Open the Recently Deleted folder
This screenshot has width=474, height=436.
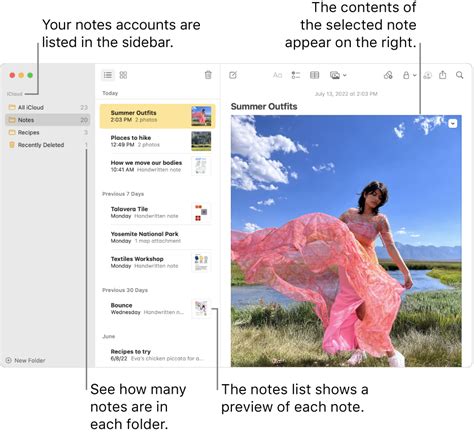coord(48,145)
